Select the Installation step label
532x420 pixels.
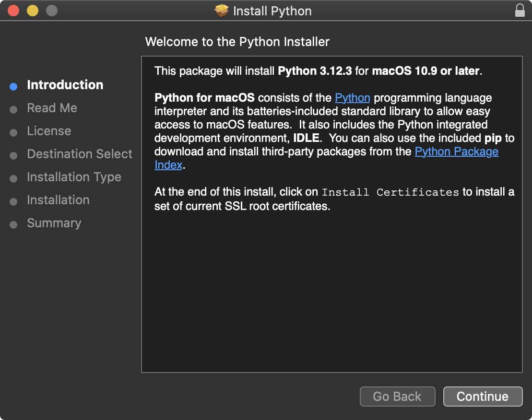[x=58, y=200]
